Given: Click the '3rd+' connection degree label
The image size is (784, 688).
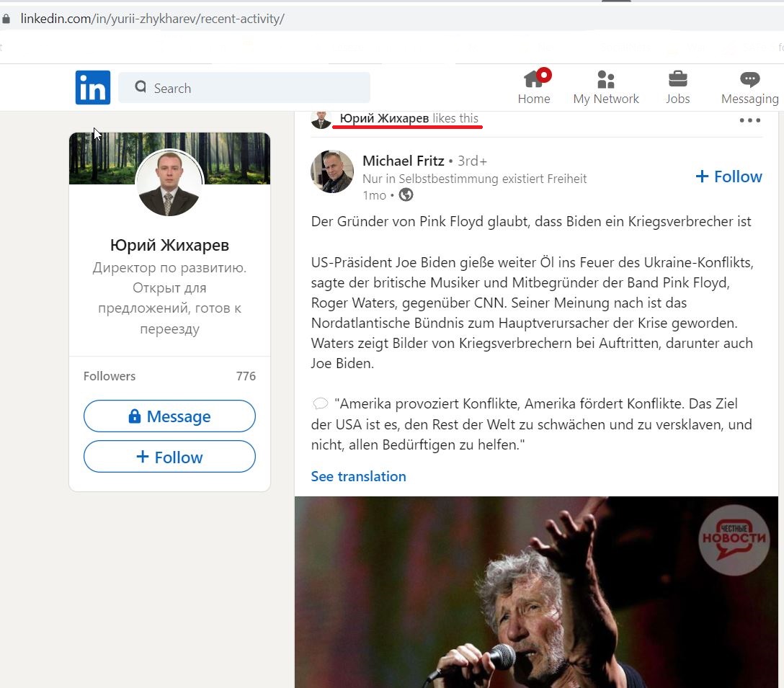Looking at the screenshot, I should click(473, 161).
